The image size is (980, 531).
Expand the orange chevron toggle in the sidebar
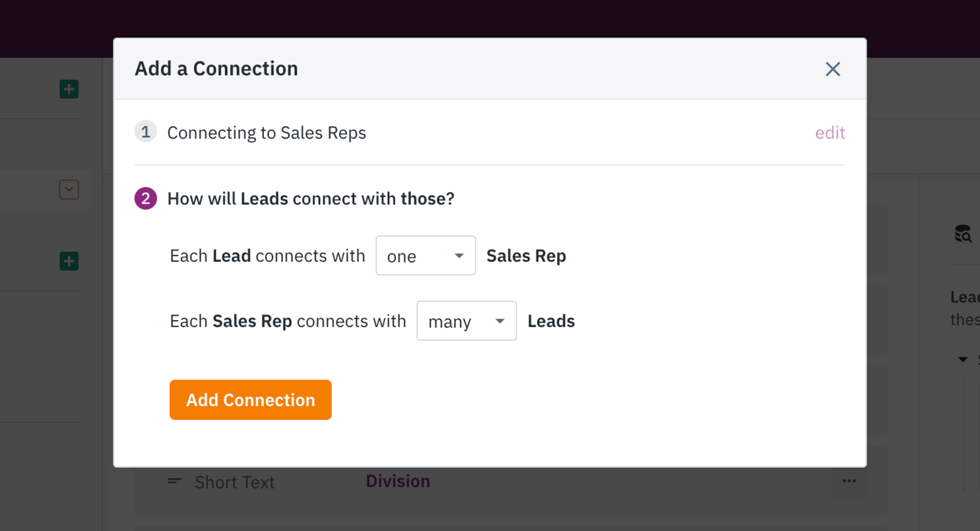click(x=69, y=189)
